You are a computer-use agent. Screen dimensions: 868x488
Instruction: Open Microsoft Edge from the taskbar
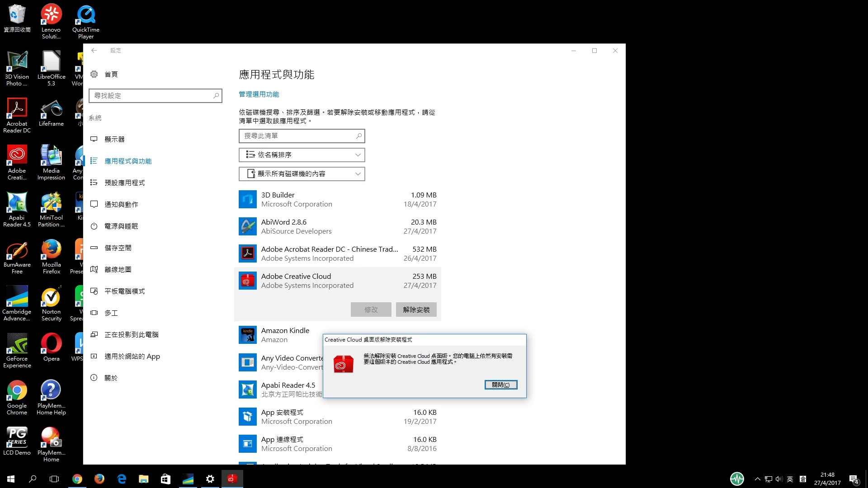(122, 479)
